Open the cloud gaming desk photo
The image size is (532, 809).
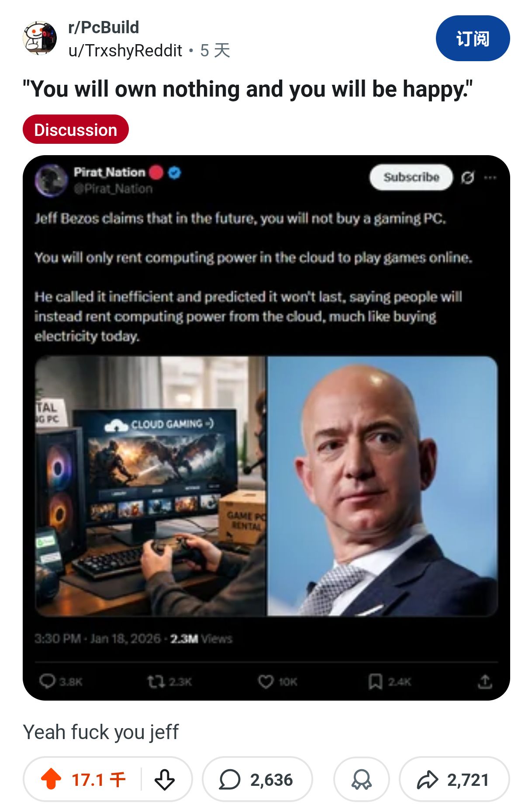[150, 486]
